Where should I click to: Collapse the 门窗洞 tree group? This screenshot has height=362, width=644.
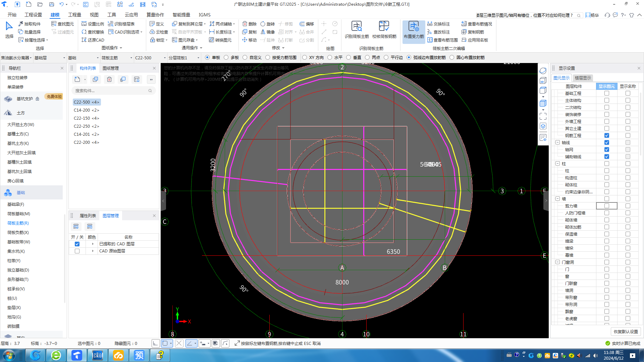point(557,262)
